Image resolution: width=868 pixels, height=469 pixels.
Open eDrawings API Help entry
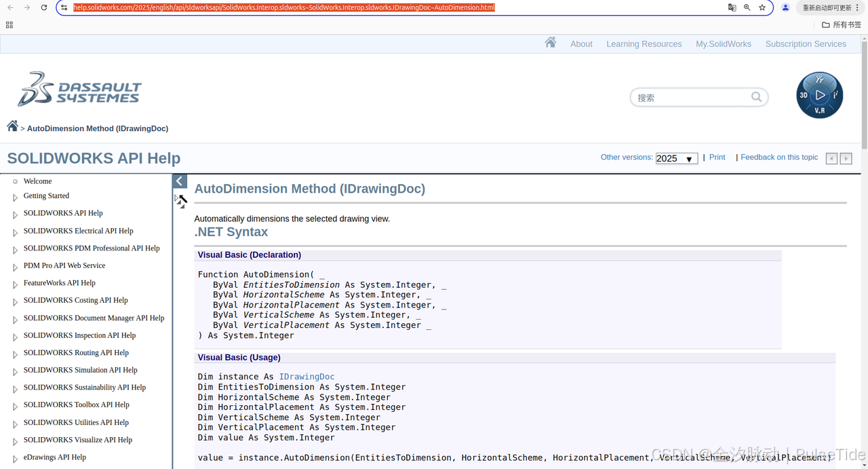(55, 457)
